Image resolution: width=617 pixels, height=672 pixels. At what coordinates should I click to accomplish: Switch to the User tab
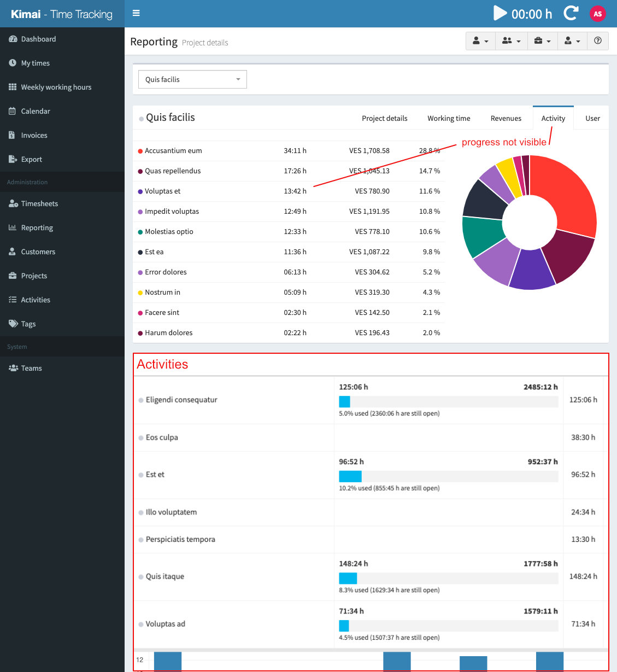tap(592, 118)
